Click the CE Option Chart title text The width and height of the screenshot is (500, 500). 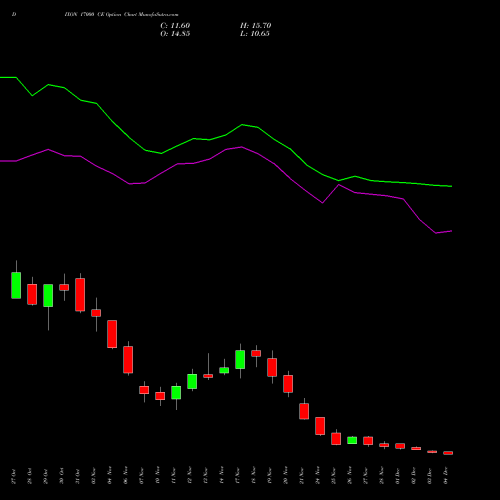tap(121, 14)
